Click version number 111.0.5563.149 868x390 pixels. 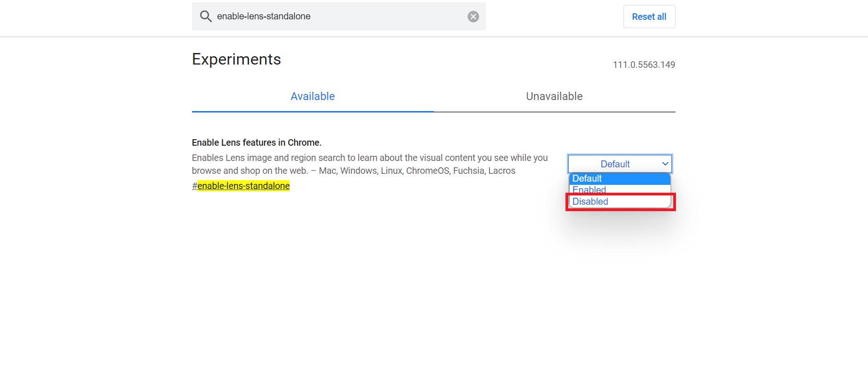[x=644, y=65]
